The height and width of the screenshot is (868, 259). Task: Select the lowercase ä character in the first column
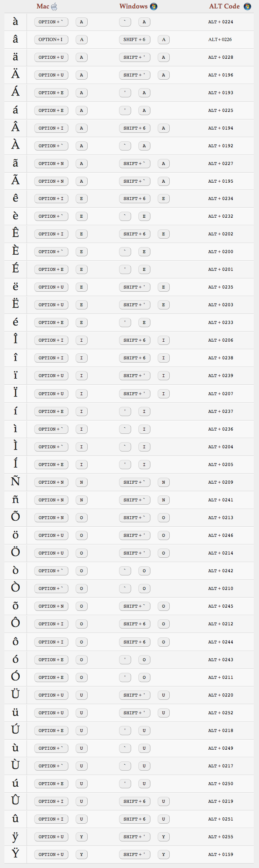(x=15, y=57)
